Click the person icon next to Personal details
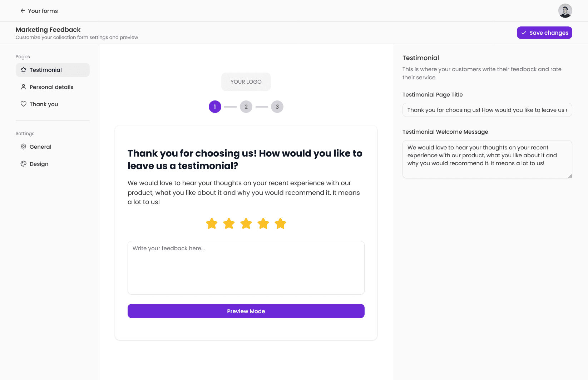 (x=24, y=87)
